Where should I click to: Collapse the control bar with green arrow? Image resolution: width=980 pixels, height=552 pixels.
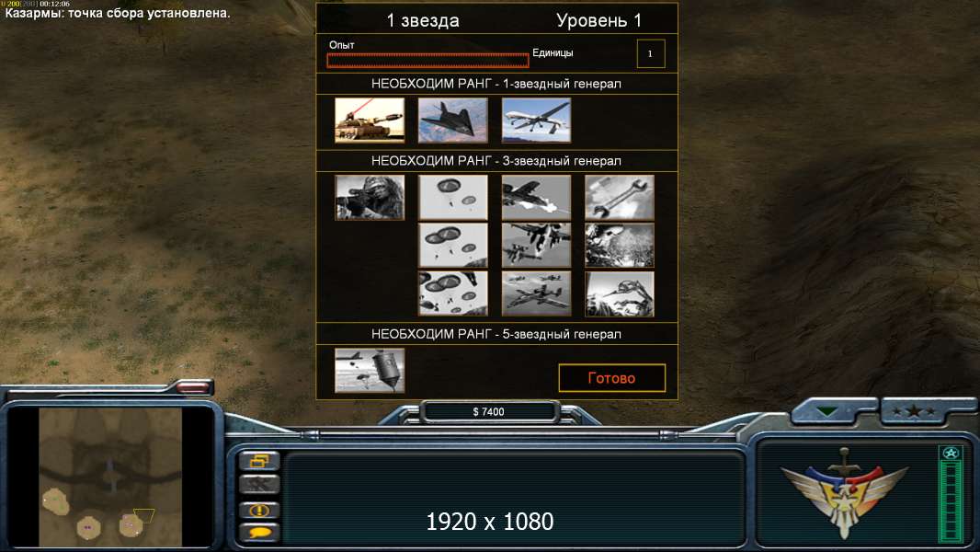click(827, 411)
